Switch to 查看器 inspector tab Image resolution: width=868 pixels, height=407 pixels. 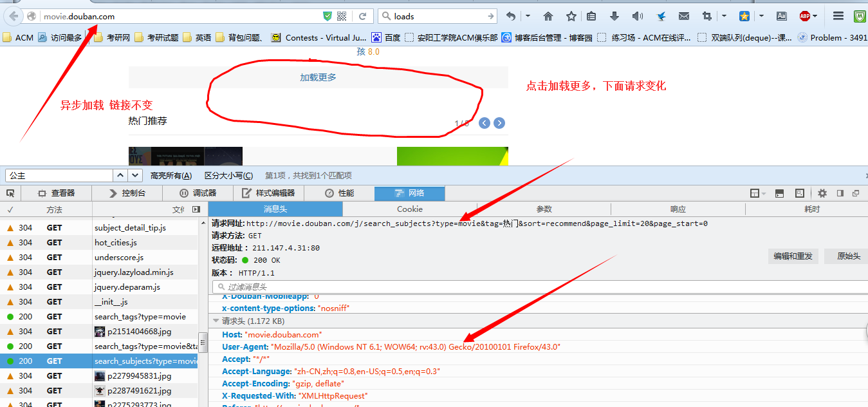click(x=57, y=193)
